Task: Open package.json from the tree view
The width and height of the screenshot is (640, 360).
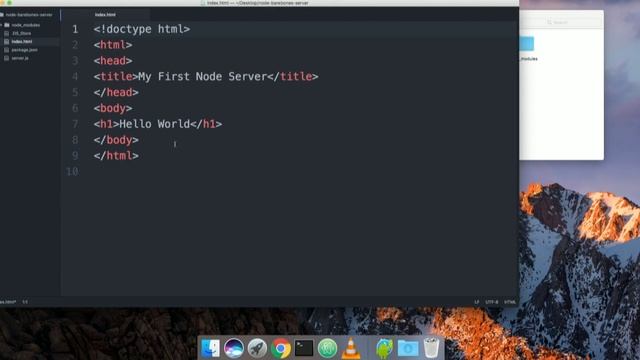Action: click(24, 50)
